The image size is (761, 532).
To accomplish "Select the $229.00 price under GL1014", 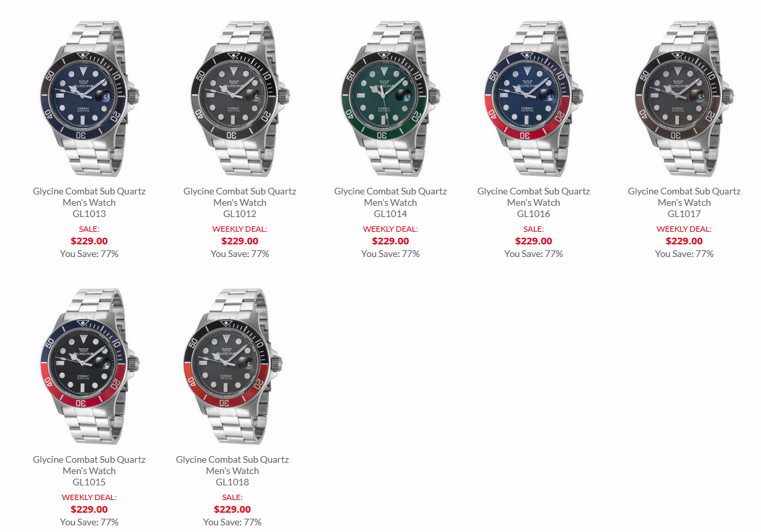I will pos(390,241).
